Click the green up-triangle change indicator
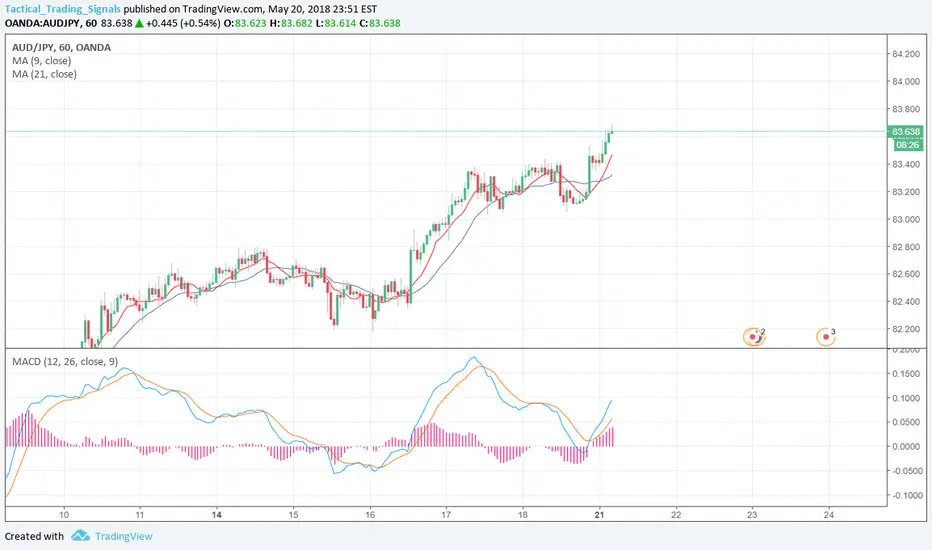The image size is (932, 550). pyautogui.click(x=138, y=24)
